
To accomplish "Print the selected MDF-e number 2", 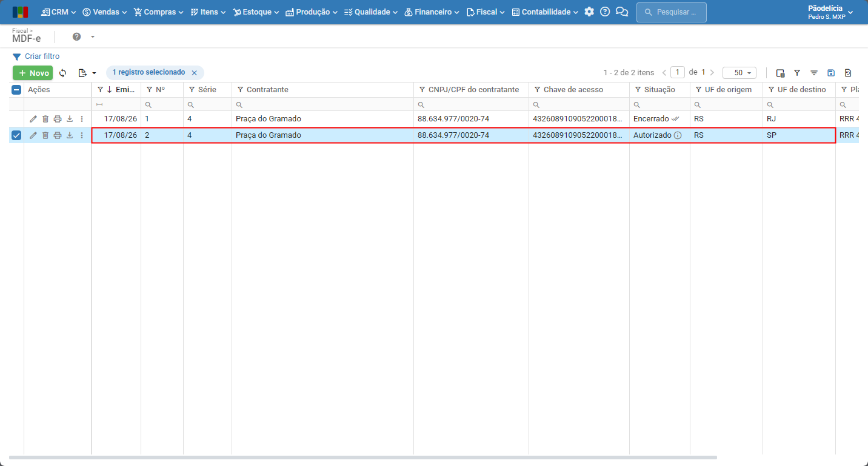I will click(x=58, y=135).
